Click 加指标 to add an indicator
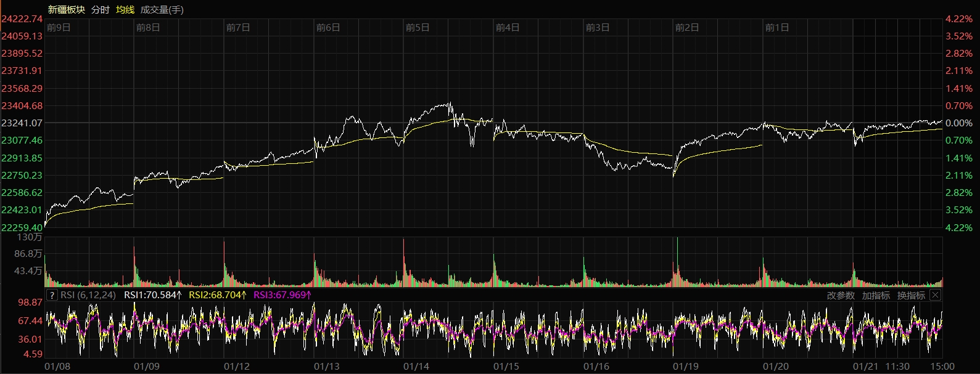 pyautogui.click(x=876, y=296)
